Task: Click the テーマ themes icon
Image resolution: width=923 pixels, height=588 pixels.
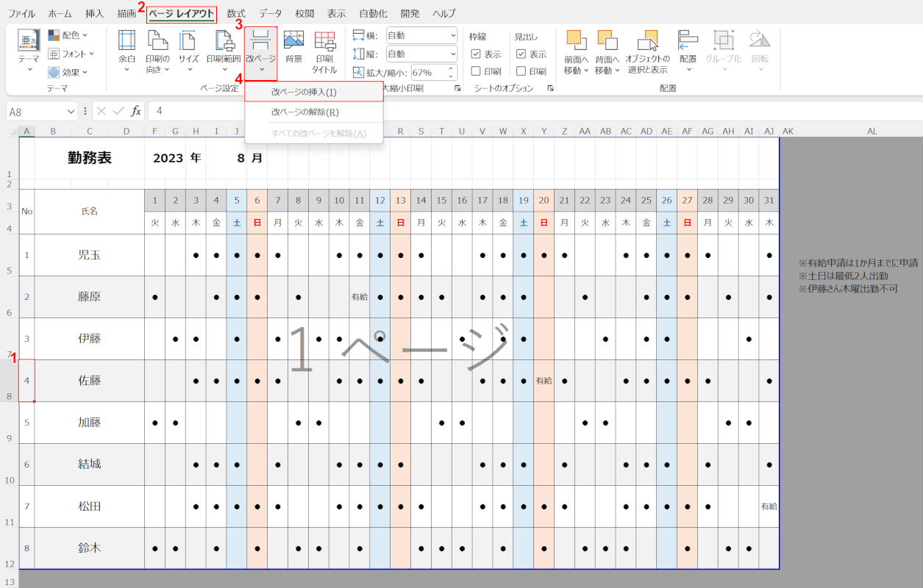Action: tap(29, 41)
